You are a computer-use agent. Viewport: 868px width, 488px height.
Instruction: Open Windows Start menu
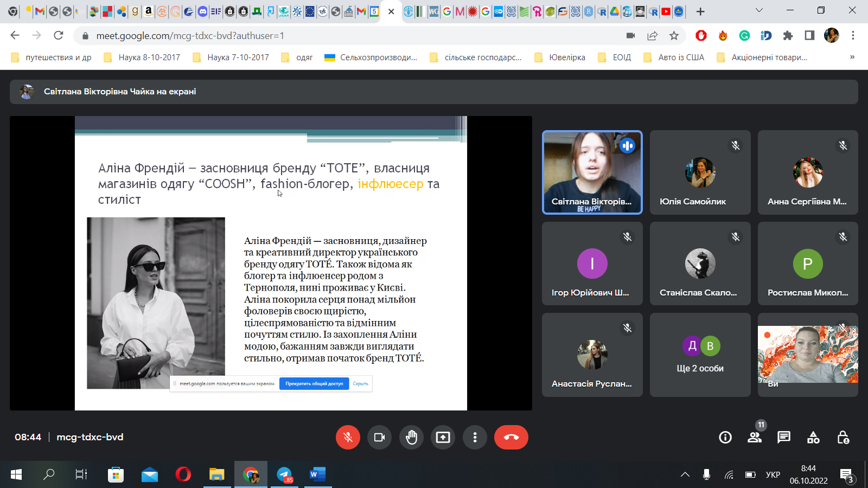(x=16, y=474)
